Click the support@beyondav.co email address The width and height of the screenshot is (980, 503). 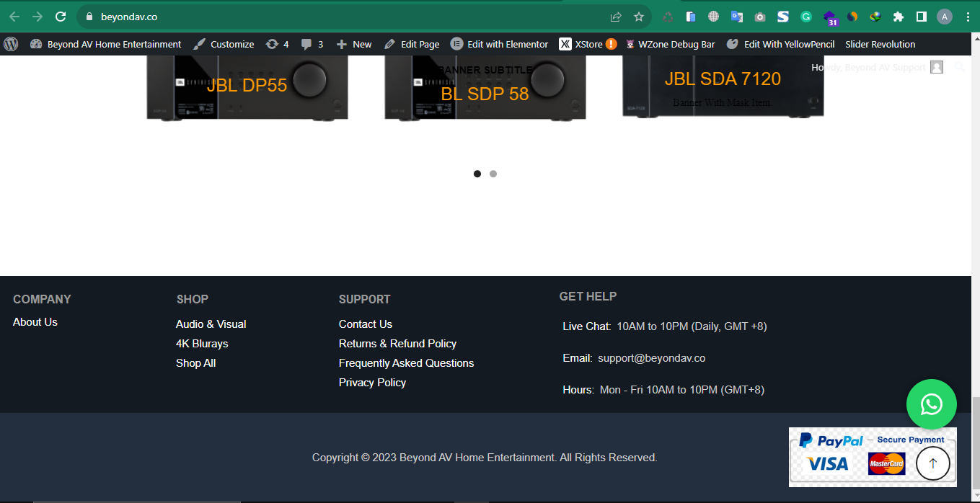[651, 358]
